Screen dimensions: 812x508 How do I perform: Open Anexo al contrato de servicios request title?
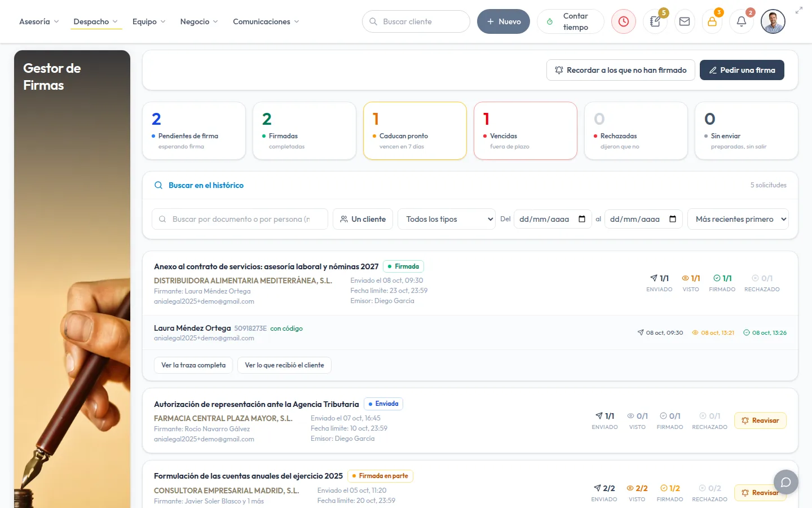(266, 266)
